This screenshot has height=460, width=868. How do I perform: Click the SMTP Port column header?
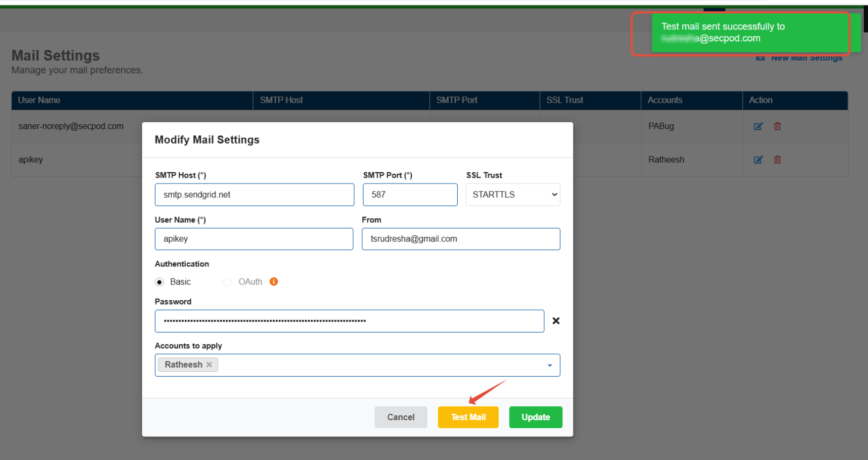(485, 101)
